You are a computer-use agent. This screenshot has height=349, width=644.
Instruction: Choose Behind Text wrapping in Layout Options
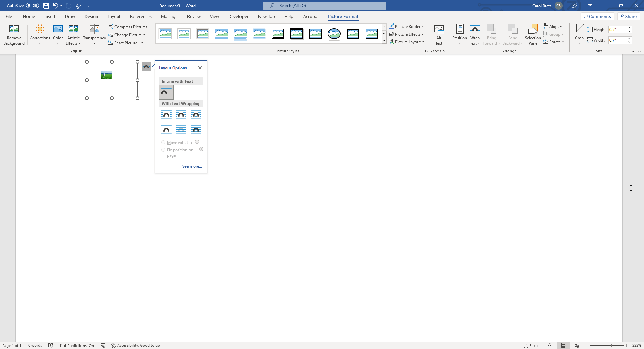point(181,130)
